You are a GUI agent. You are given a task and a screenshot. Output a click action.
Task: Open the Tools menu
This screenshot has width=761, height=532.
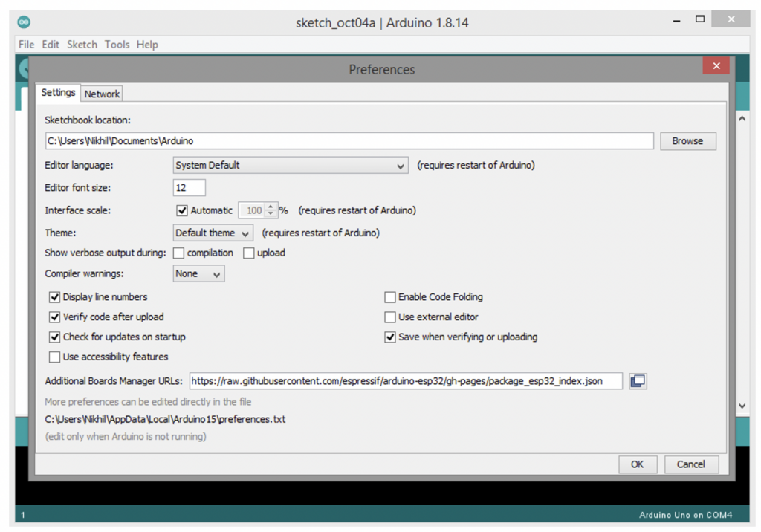pos(117,45)
